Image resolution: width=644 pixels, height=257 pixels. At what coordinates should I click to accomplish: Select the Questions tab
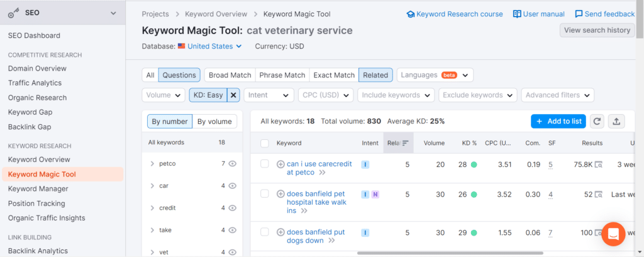(x=179, y=75)
